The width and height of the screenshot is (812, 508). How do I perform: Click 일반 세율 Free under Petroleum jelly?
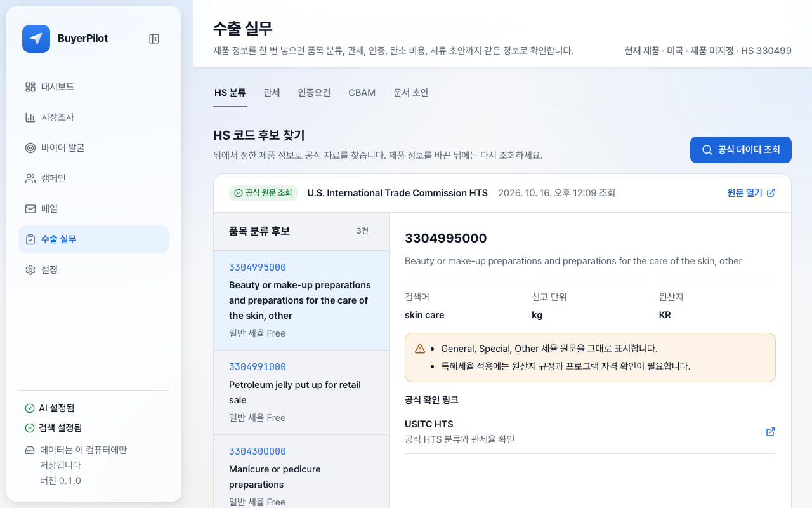[x=258, y=418]
